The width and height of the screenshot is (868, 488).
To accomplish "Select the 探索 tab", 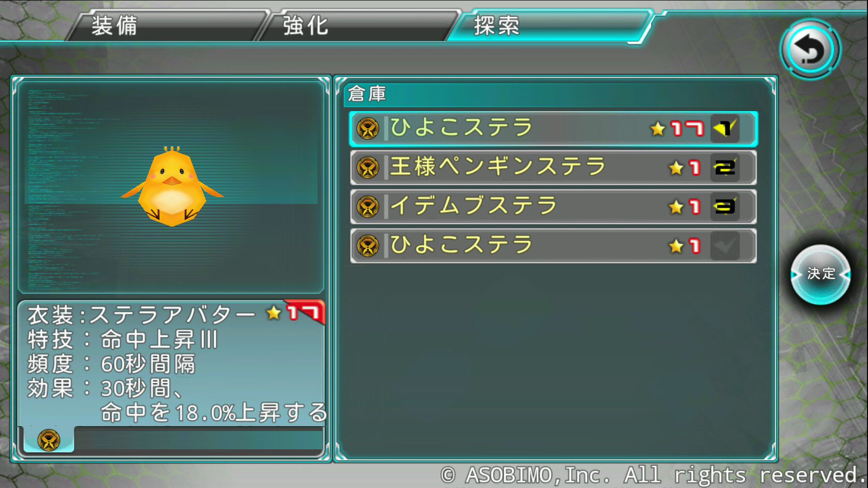I will click(549, 25).
